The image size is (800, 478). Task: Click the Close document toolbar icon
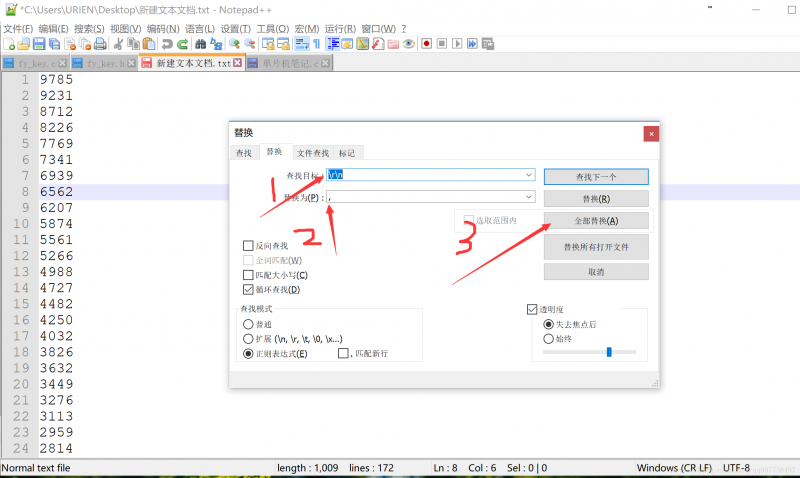click(x=70, y=44)
